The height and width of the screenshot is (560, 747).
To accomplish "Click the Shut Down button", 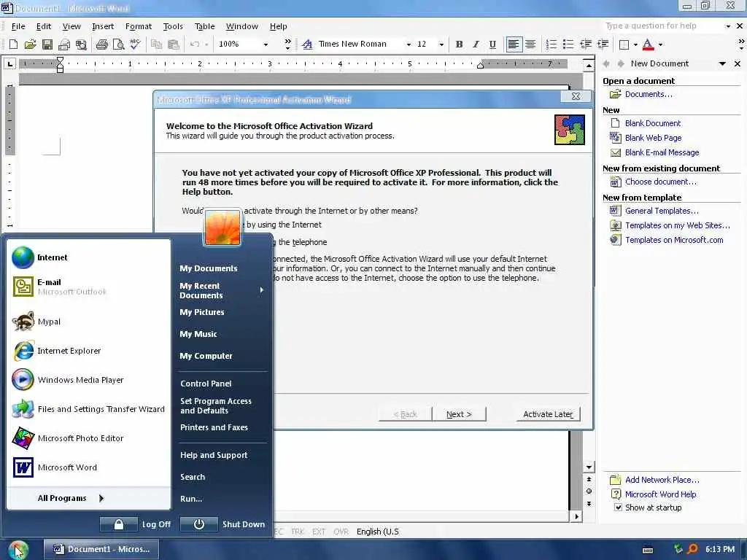I will (224, 524).
